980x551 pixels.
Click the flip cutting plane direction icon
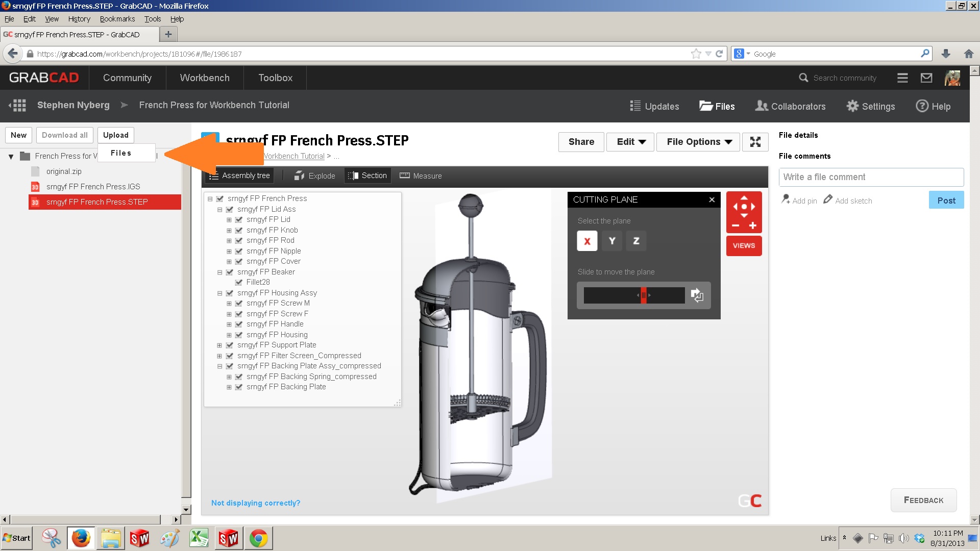coord(697,295)
